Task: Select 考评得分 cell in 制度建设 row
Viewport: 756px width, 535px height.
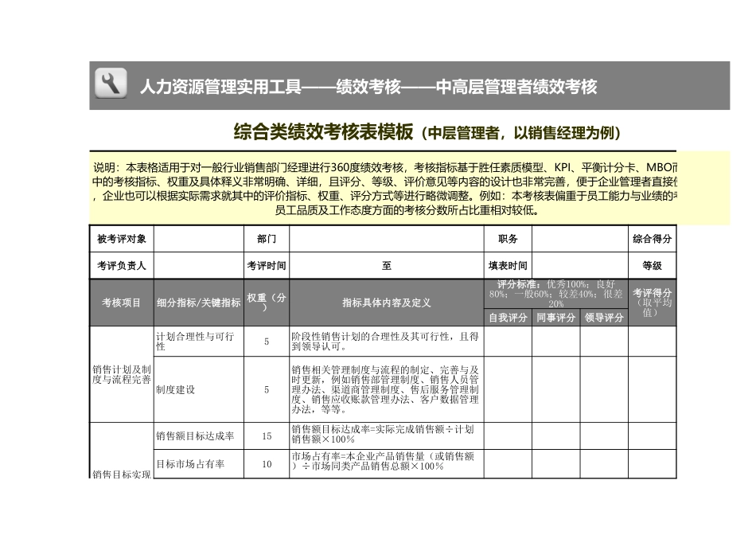Action: coord(653,389)
